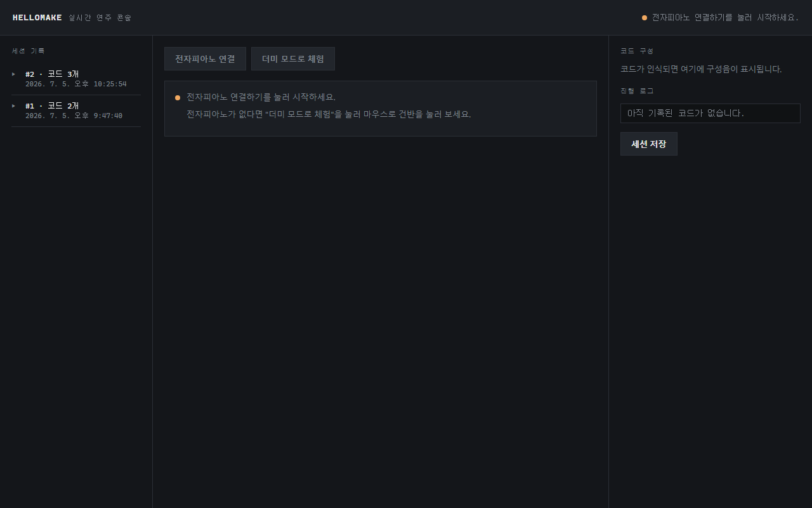Click the dummy mode hint text line
The width and height of the screenshot is (812, 508).
tap(329, 114)
